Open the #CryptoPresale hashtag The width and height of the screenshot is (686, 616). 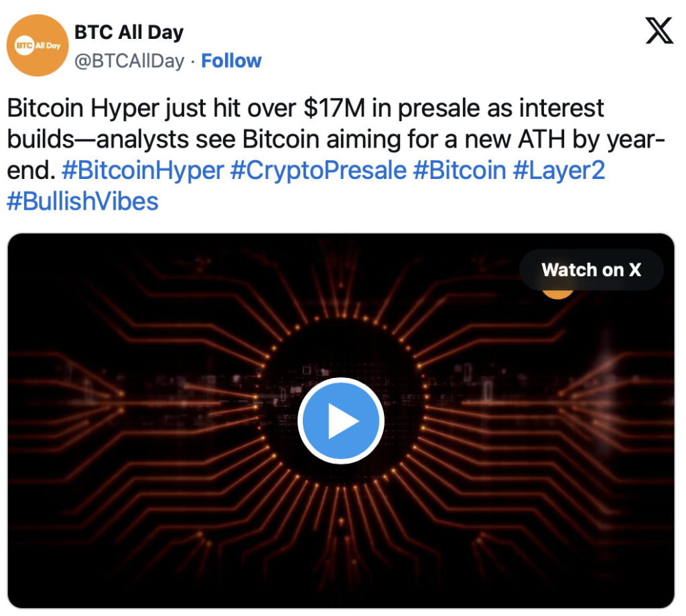[x=318, y=170]
